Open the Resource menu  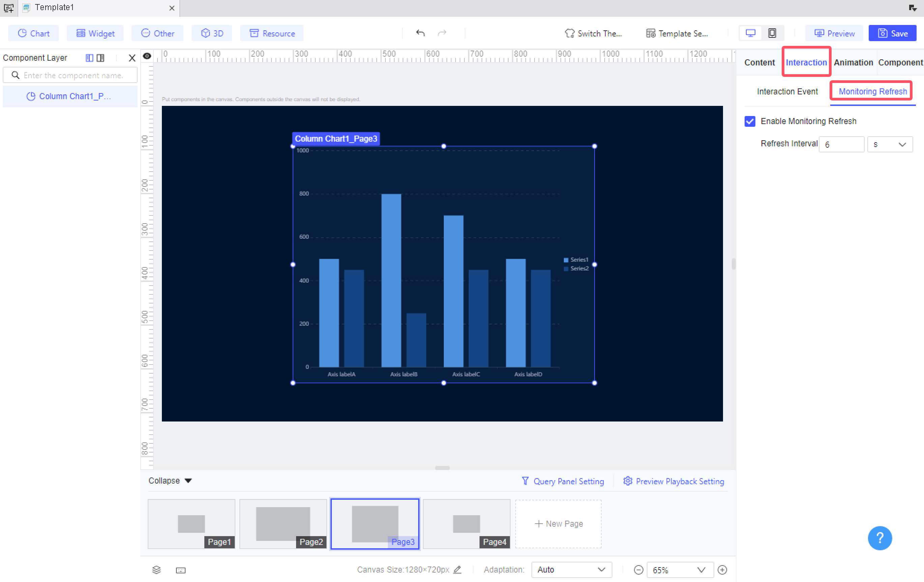(272, 33)
